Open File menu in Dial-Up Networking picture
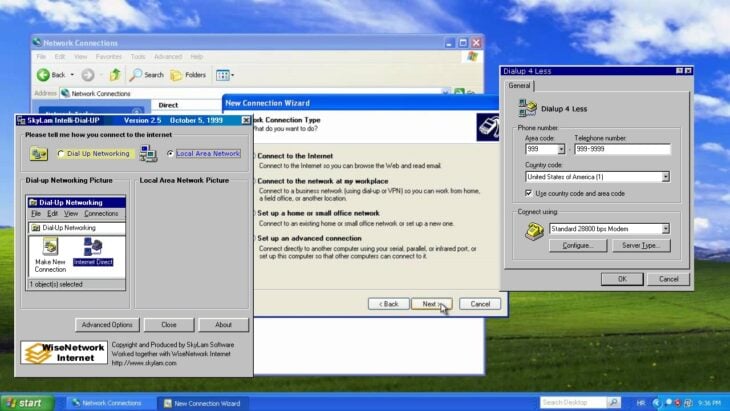730x411 pixels. pyautogui.click(x=36, y=214)
